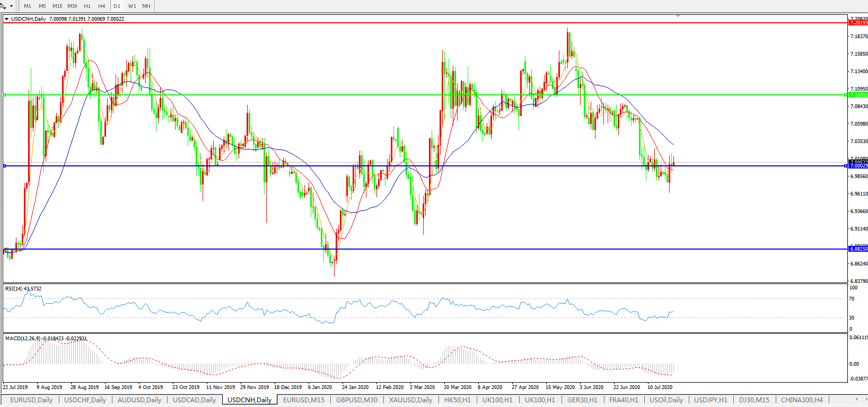Switch to XAUUSD,Daily chart tab
868x407 pixels.
pos(410,400)
